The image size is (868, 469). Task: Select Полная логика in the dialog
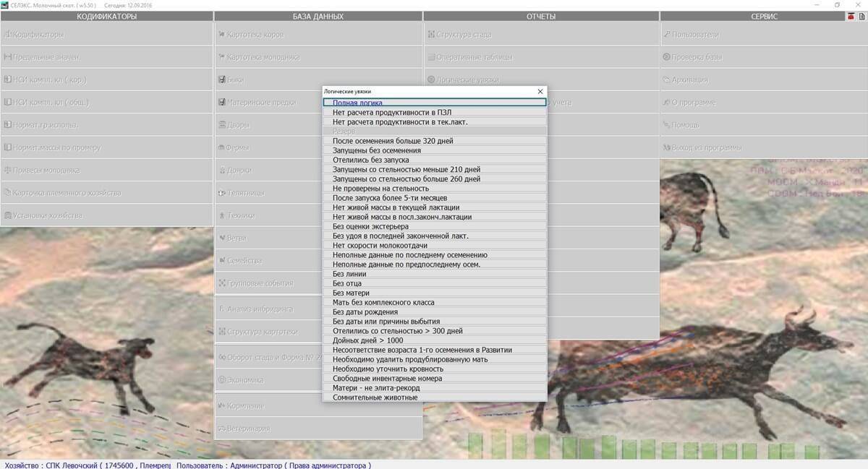(x=434, y=103)
